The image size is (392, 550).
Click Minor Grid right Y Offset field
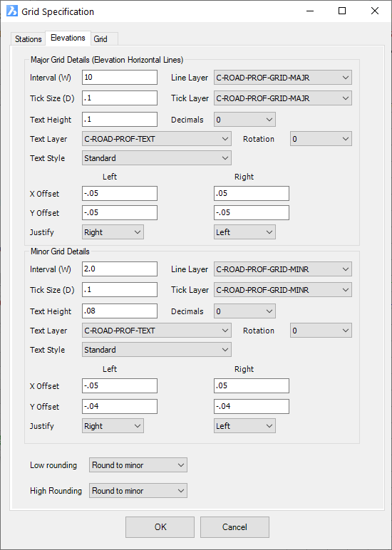pyautogui.click(x=252, y=407)
